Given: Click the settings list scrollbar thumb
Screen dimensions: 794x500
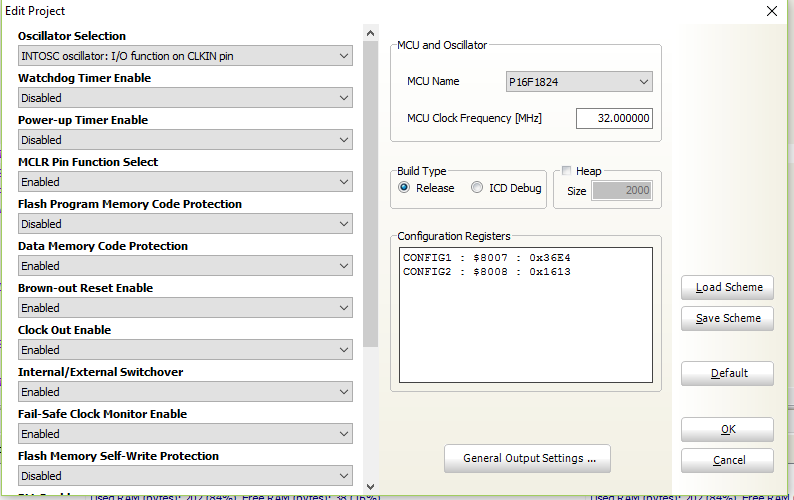Looking at the screenshot, I should point(370,195).
